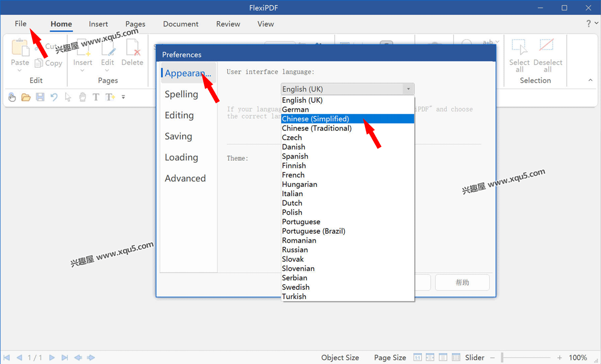601x364 pixels.
Task: Open the quick access toolbar customize arrow
Action: point(124,97)
